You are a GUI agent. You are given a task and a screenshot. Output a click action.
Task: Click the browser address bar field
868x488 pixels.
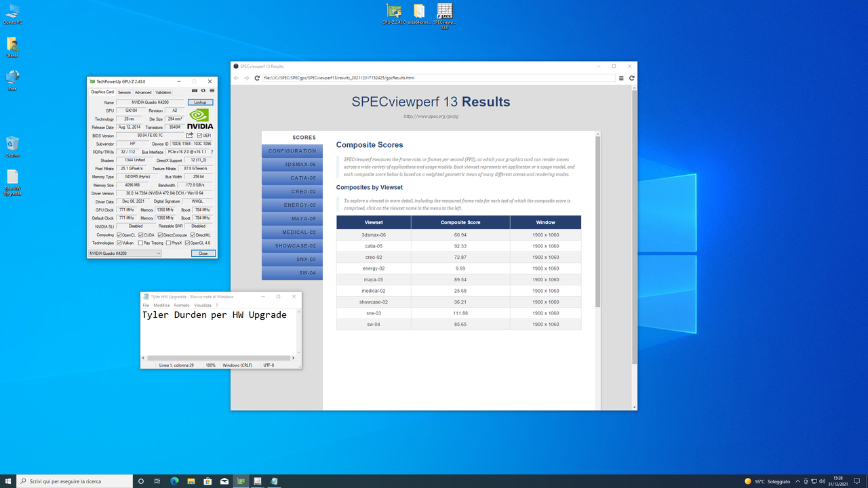click(439, 78)
